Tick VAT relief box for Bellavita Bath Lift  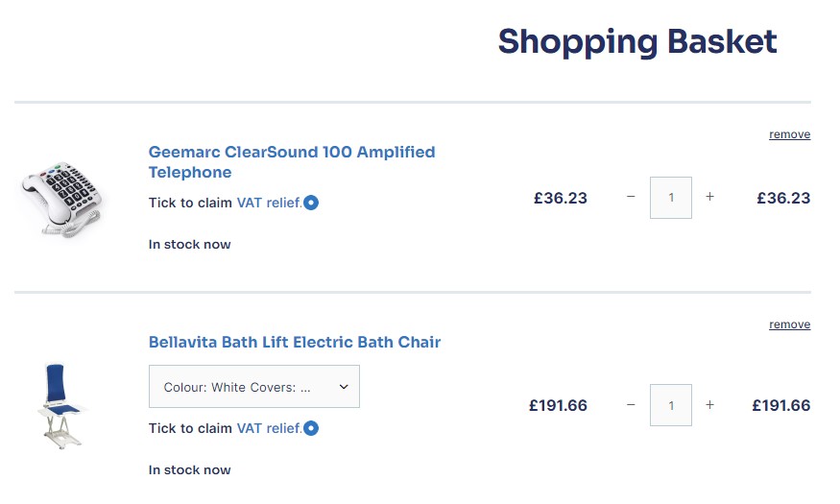click(311, 428)
